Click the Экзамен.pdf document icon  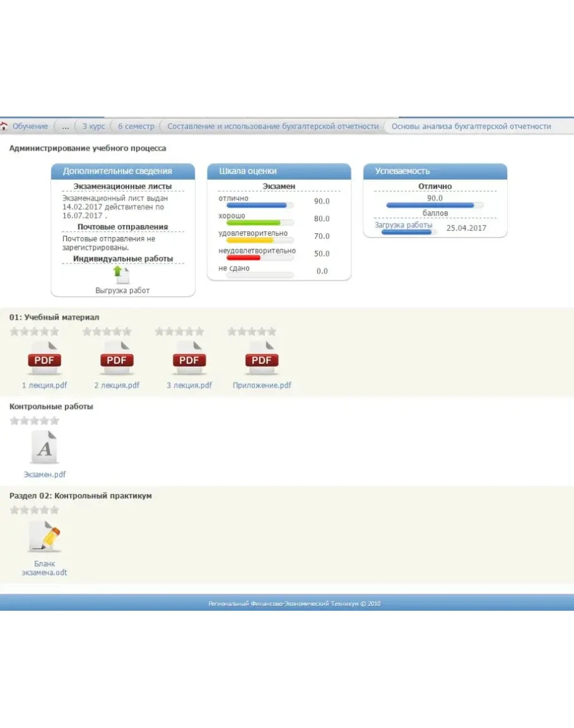tap(44, 448)
